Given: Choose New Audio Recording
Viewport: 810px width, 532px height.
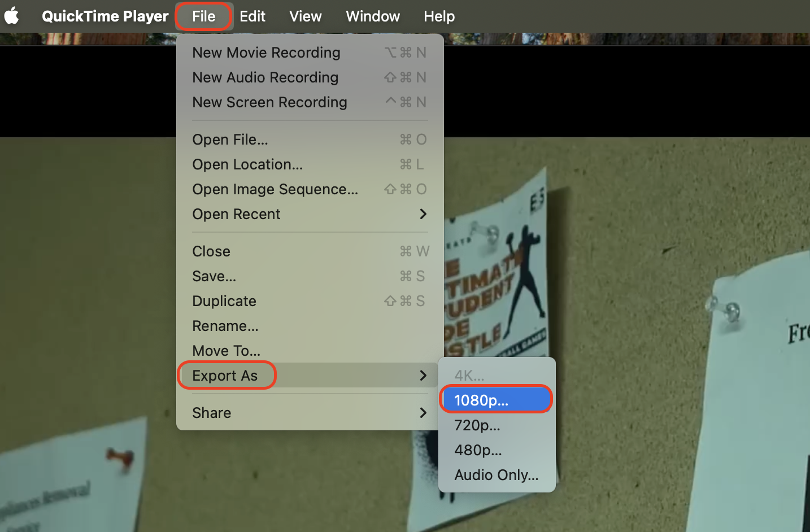Looking at the screenshot, I should 310,77.
